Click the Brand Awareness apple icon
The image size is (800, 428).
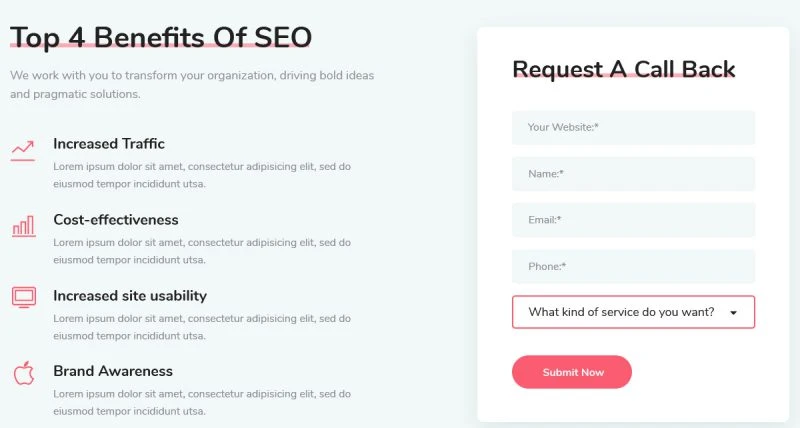[23, 373]
